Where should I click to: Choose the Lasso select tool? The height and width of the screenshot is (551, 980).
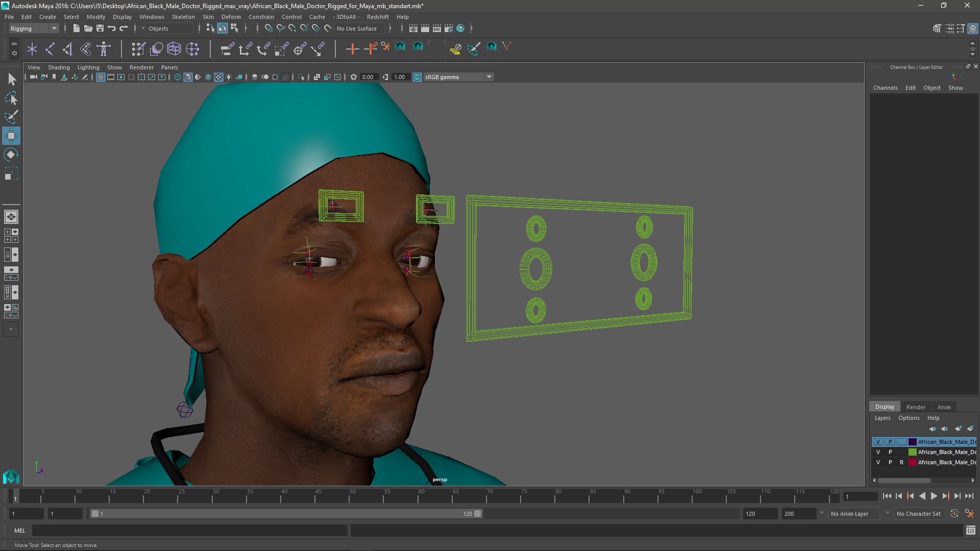click(11, 98)
